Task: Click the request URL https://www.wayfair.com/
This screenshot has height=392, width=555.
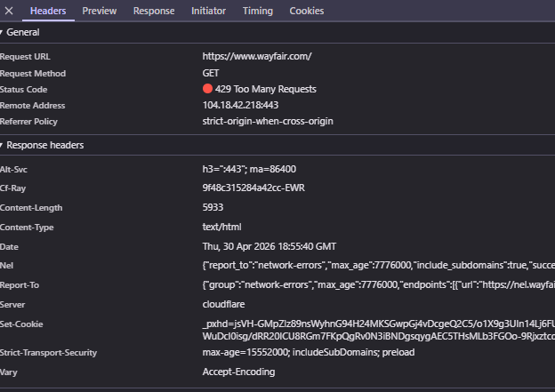Action: (257, 56)
